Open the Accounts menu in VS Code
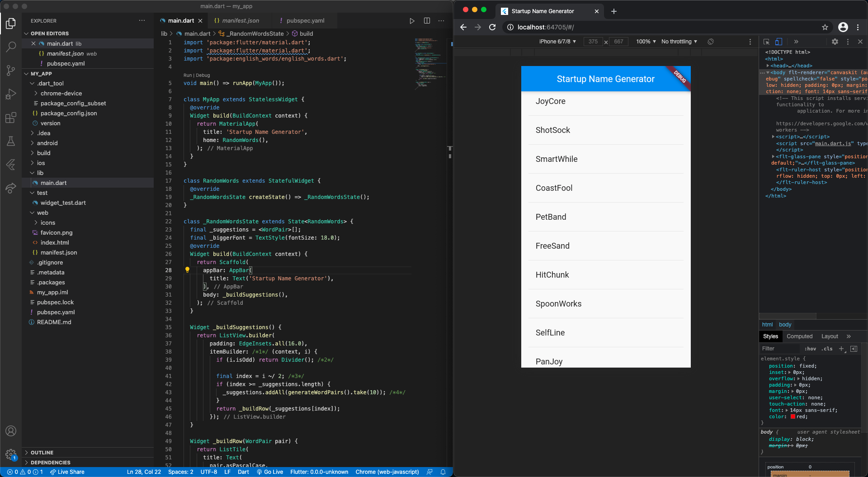This screenshot has height=477, width=868. (11, 431)
